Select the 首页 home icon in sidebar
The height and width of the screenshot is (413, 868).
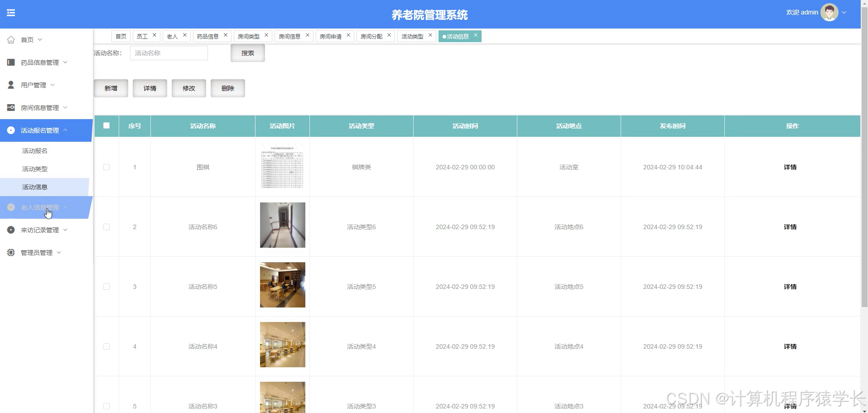tap(11, 40)
